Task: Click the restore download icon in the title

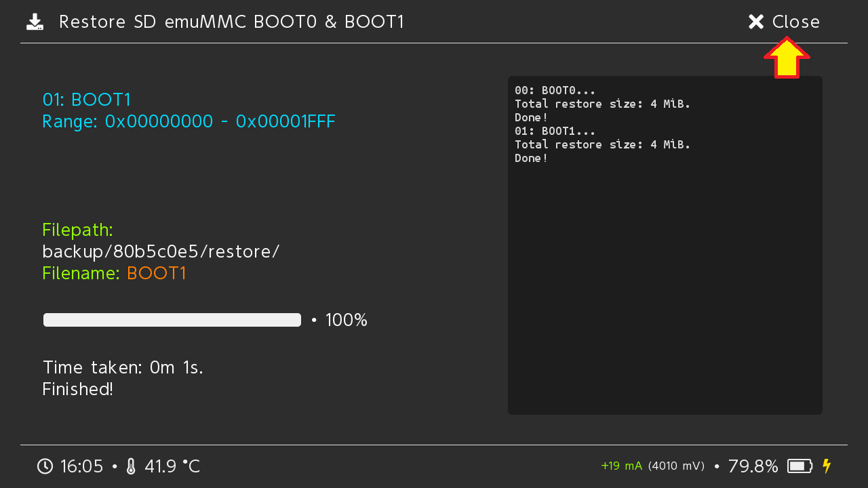Action: pos(35,22)
